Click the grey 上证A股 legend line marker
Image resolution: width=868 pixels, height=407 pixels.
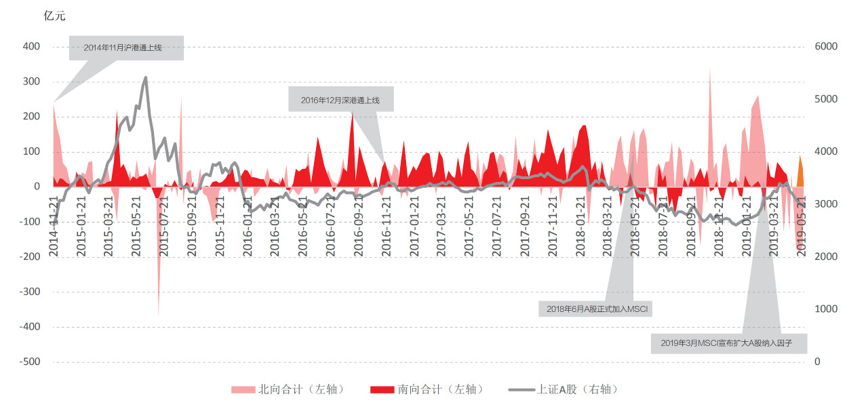coord(521,389)
